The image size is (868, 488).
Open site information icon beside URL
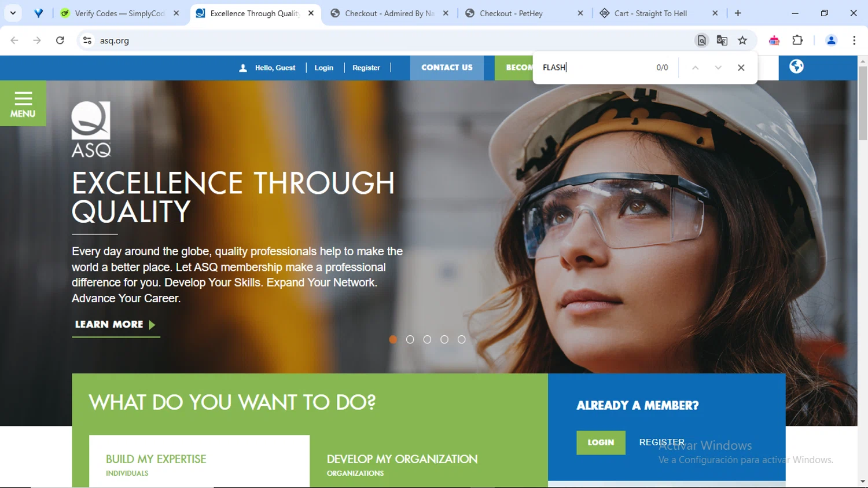[x=87, y=41]
